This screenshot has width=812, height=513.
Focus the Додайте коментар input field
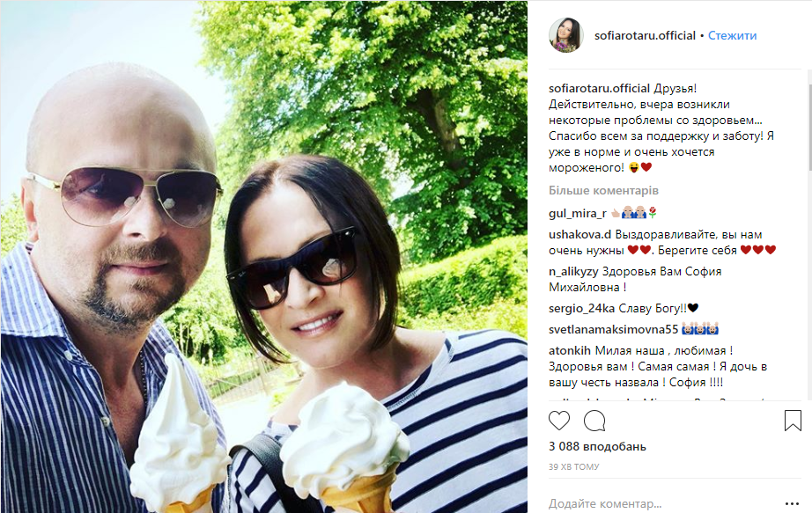pyautogui.click(x=663, y=503)
